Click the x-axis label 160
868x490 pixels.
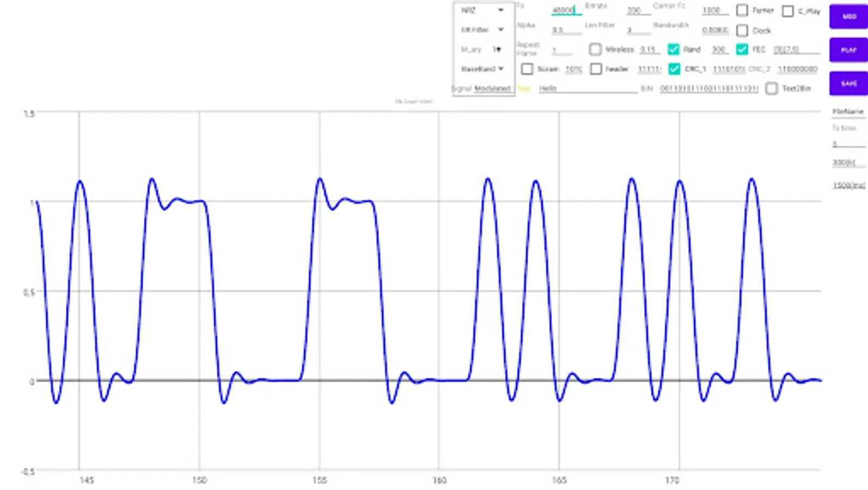pos(439,480)
